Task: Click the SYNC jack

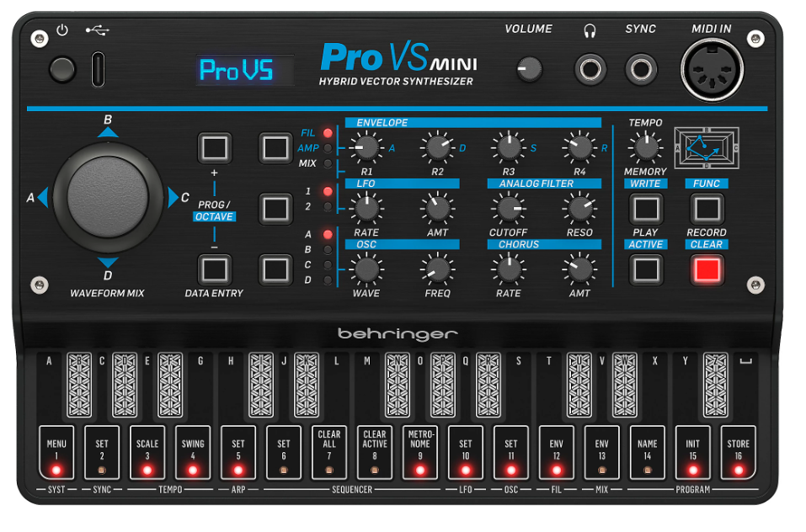Action: 641,69
